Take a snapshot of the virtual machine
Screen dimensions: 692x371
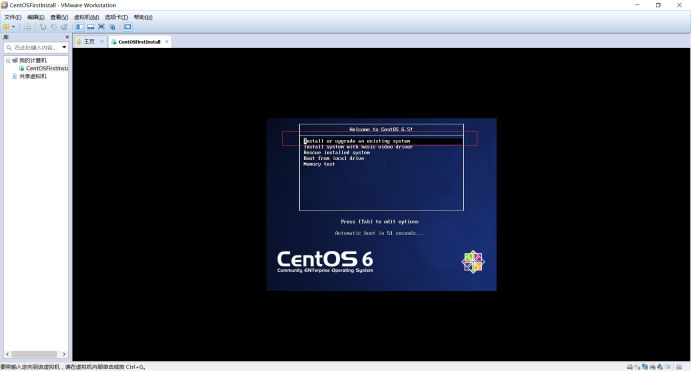(x=43, y=27)
